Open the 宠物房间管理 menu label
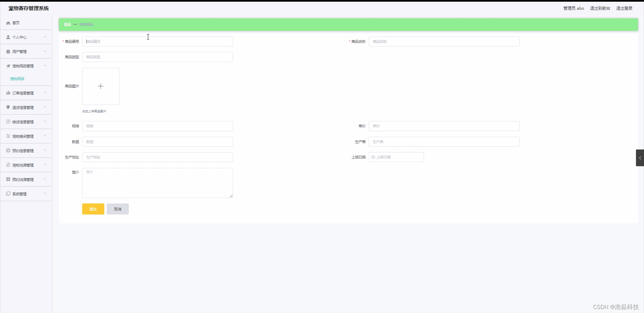 (x=23, y=136)
